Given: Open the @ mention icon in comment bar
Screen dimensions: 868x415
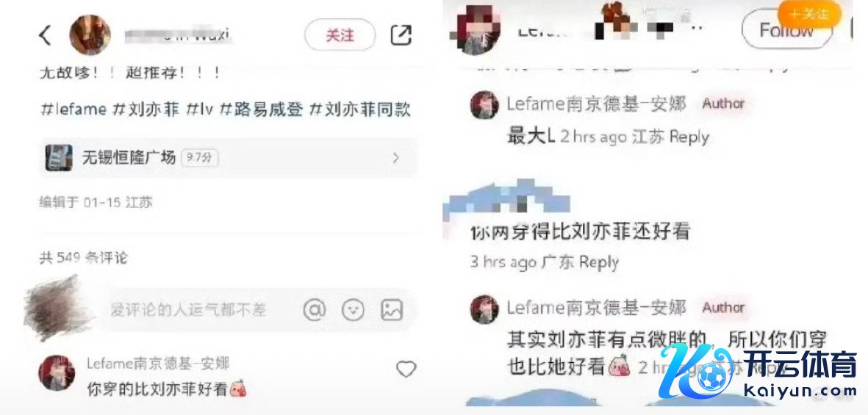Looking at the screenshot, I should point(315,311).
